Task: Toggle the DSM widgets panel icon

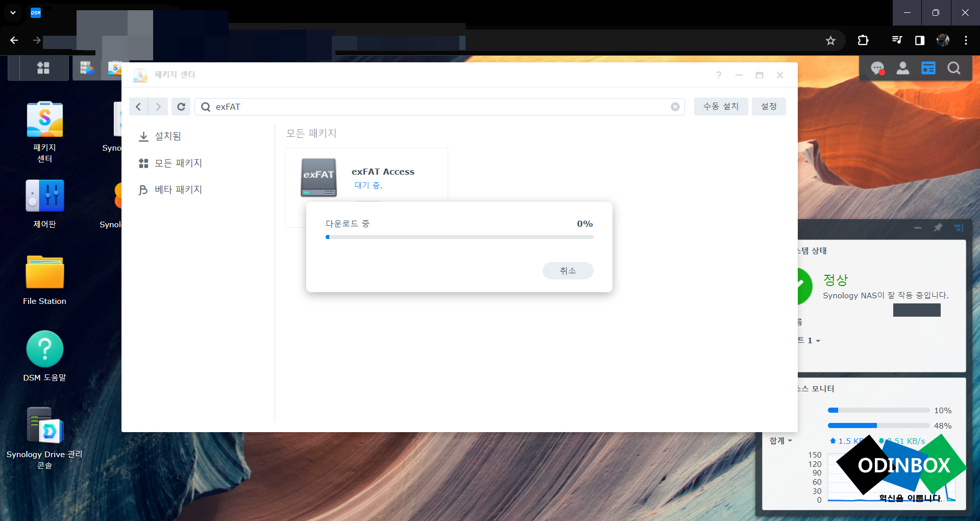Action: tap(928, 68)
